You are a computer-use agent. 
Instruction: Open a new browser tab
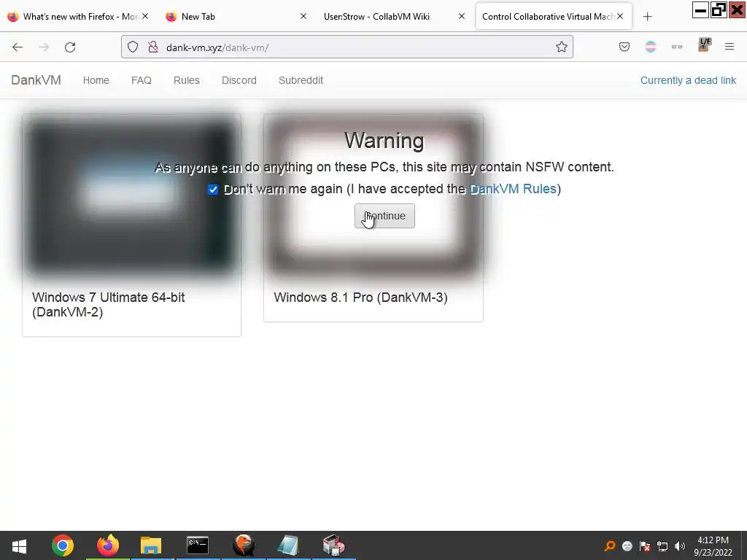pos(647,17)
